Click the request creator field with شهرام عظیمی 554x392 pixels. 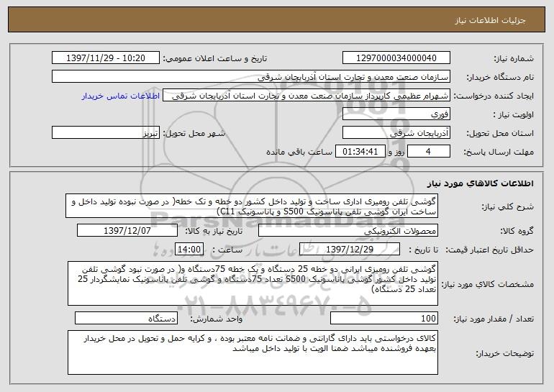(306, 96)
